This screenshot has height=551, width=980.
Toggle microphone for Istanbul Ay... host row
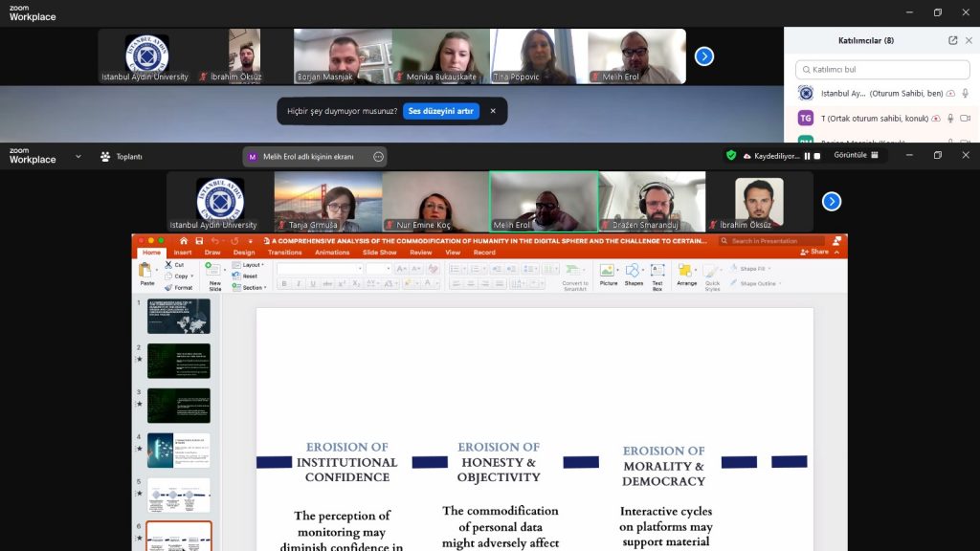[x=965, y=93]
